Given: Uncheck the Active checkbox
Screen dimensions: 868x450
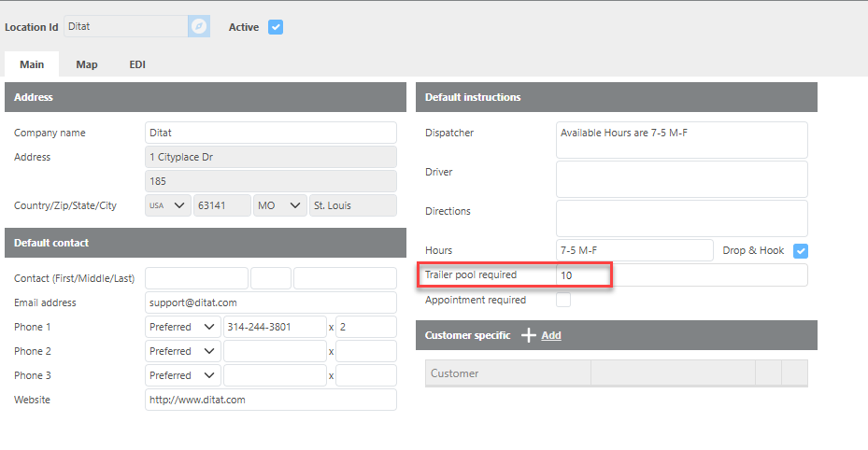Looking at the screenshot, I should coord(276,27).
